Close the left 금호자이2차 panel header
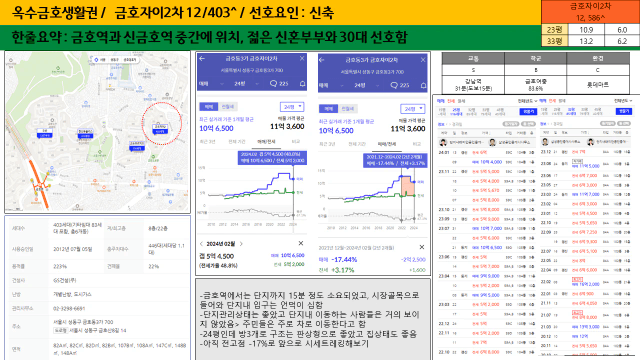The width and height of the screenshot is (640, 360). [x=302, y=59]
